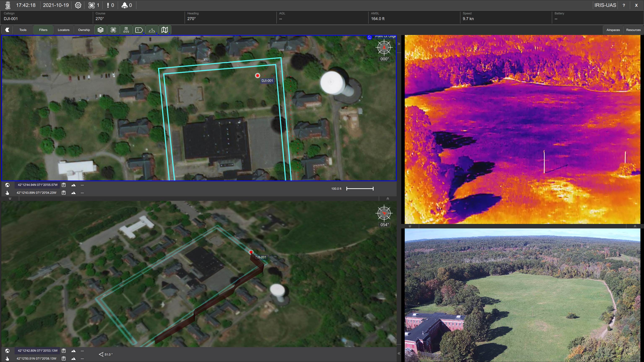
Task: Click the altitude platform filter icon
Action: (152, 30)
